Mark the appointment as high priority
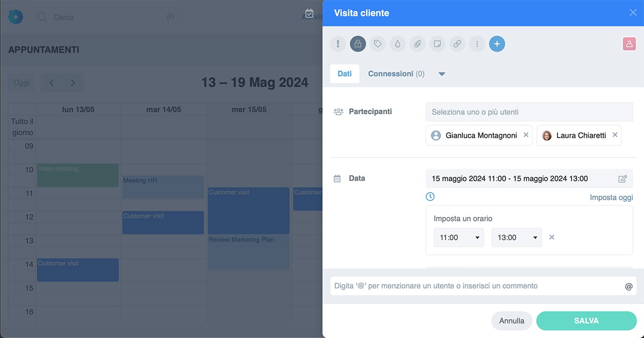This screenshot has height=338, width=644. [x=338, y=44]
